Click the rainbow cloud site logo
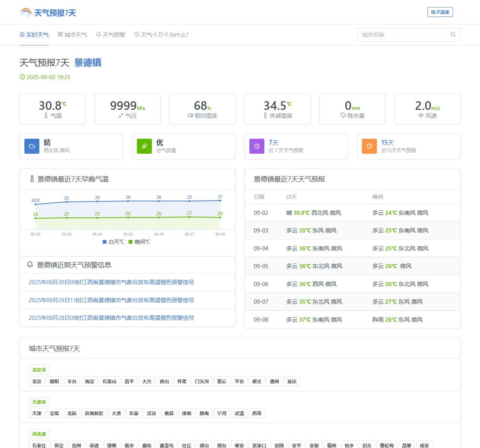Screen dimensions: 480x448 pyautogui.click(x=26, y=13)
